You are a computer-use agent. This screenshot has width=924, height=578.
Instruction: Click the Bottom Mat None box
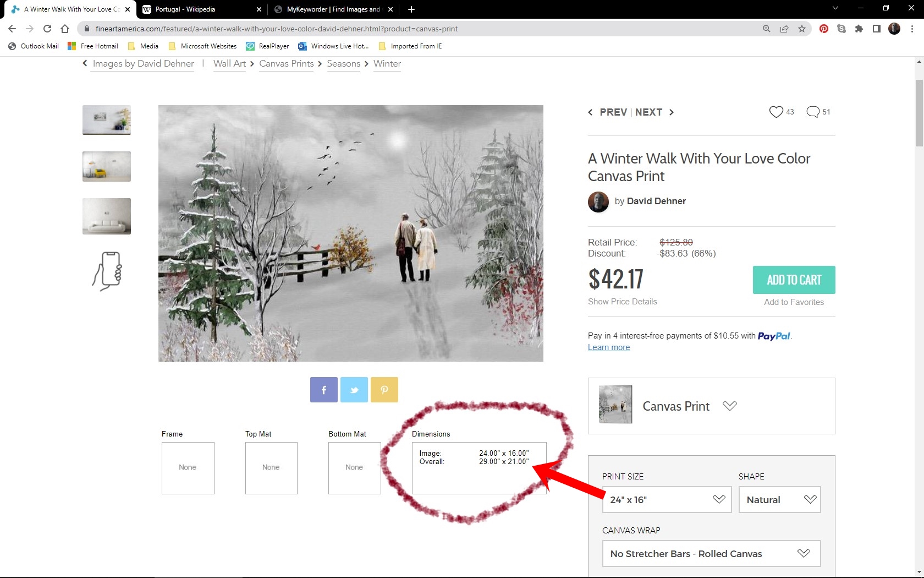point(354,468)
